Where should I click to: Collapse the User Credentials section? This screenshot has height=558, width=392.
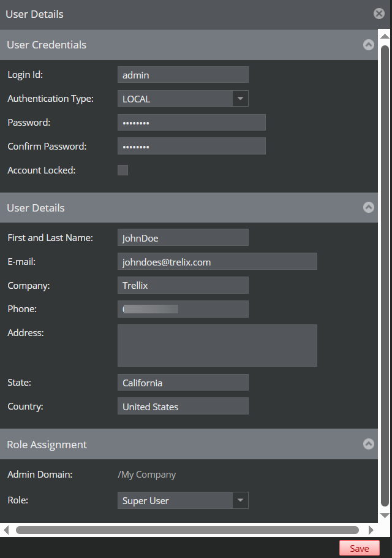[369, 45]
